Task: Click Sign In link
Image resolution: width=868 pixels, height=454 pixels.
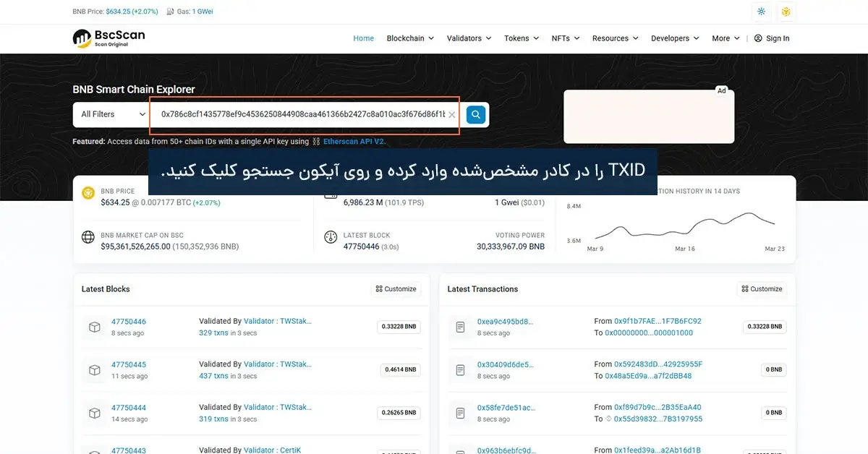Action: tap(778, 38)
